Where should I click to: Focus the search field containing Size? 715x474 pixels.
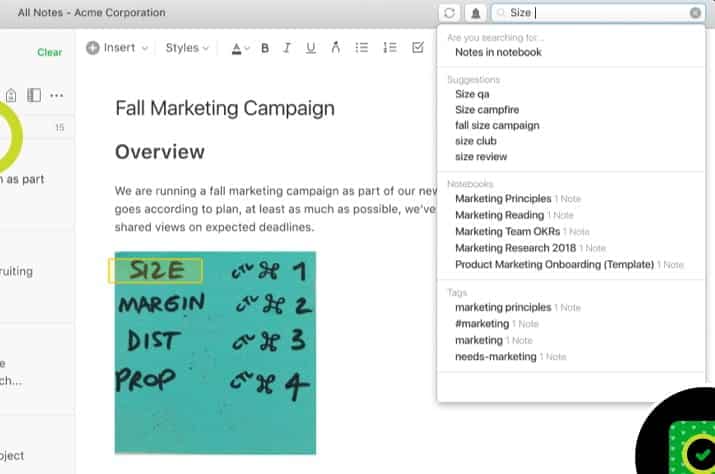pyautogui.click(x=598, y=13)
